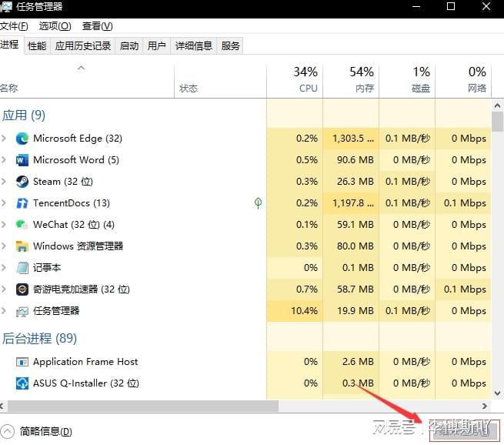Expand the Microsoft Word process group
The width and height of the screenshot is (504, 445).
click(4, 160)
